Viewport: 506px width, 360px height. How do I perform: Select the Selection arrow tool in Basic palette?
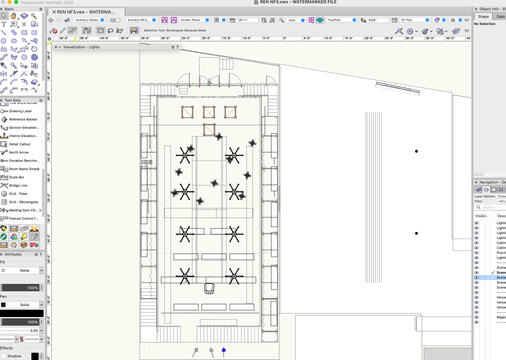pos(4,16)
